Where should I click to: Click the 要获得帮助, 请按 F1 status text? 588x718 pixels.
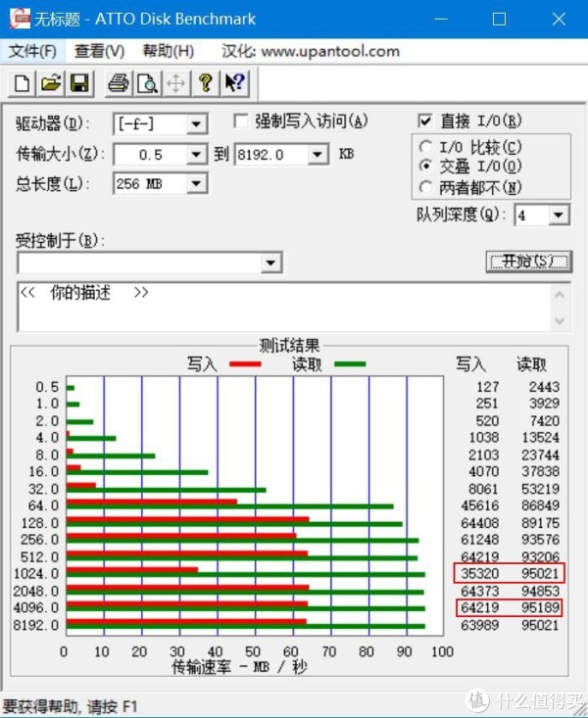(x=71, y=706)
